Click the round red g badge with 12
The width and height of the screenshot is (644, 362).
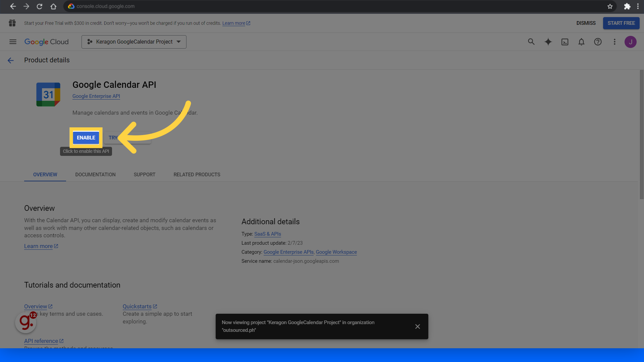click(x=26, y=322)
